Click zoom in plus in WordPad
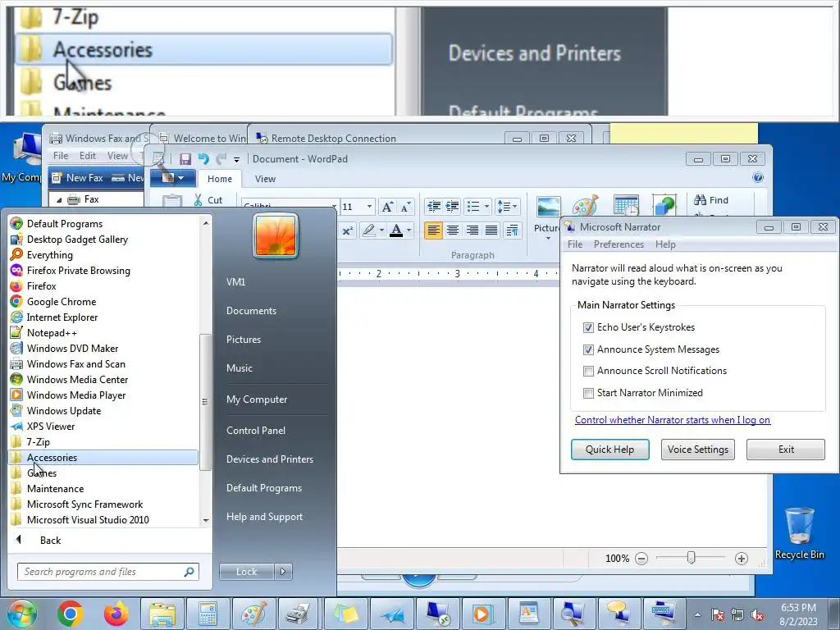 [x=742, y=559]
